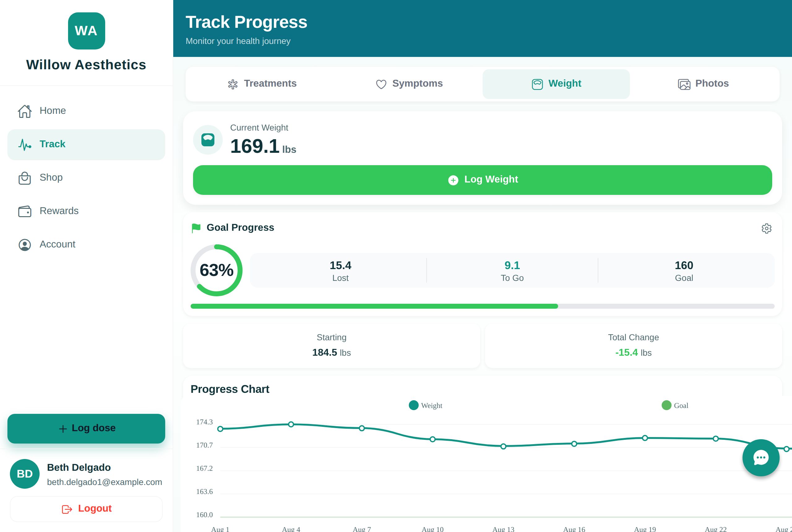Select the Weight tab
792x532 pixels.
(x=556, y=84)
